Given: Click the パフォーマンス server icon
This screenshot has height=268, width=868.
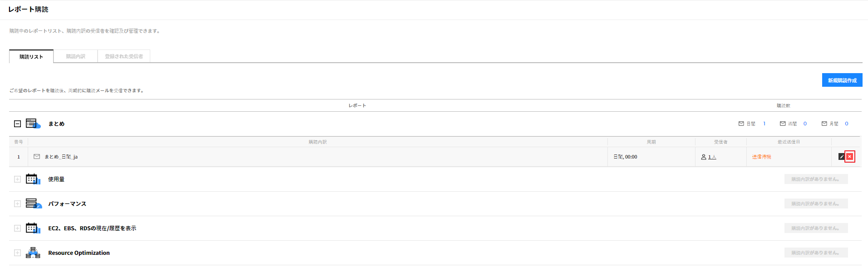Looking at the screenshot, I should pyautogui.click(x=33, y=203).
